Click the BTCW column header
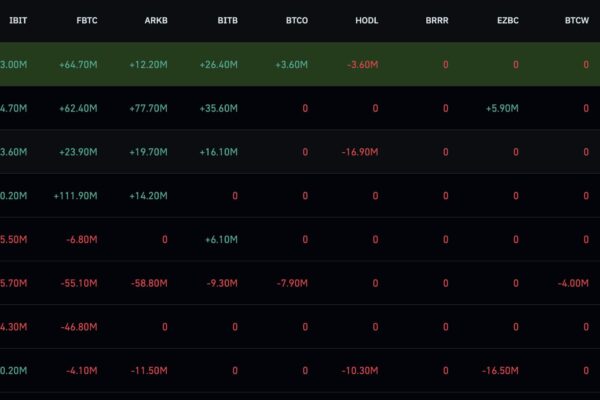 point(577,20)
